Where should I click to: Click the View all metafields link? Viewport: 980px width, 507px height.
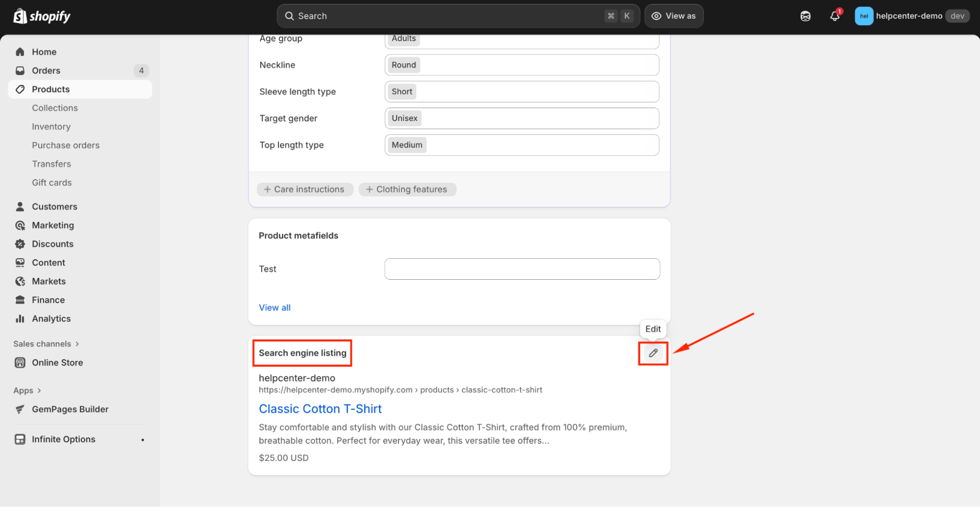(275, 308)
